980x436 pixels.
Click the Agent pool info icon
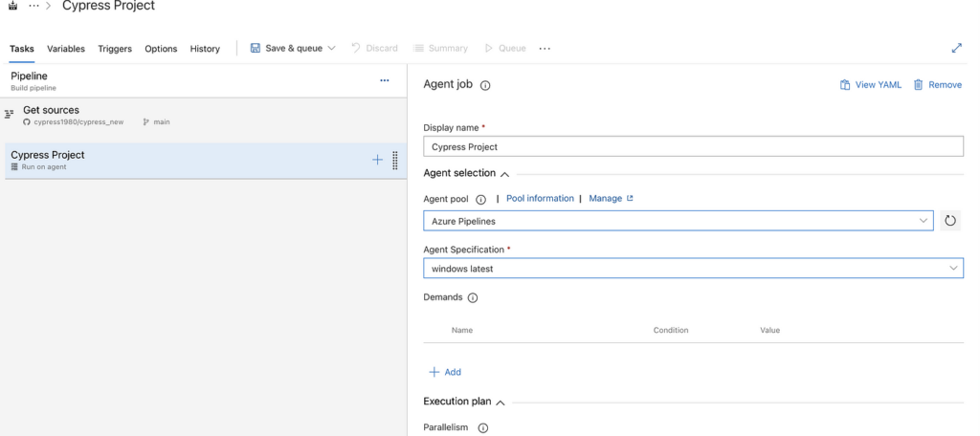point(480,200)
